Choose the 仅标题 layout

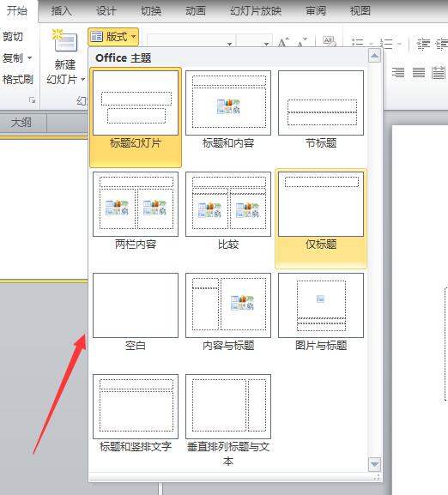click(321, 219)
